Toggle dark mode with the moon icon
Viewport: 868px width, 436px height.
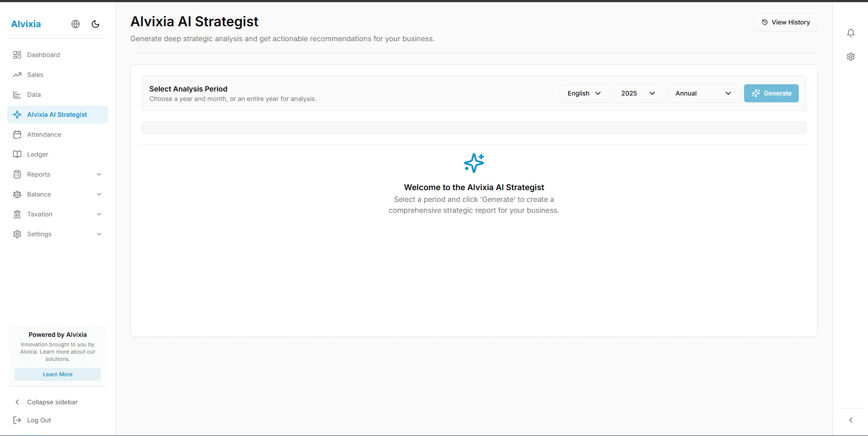coord(95,24)
